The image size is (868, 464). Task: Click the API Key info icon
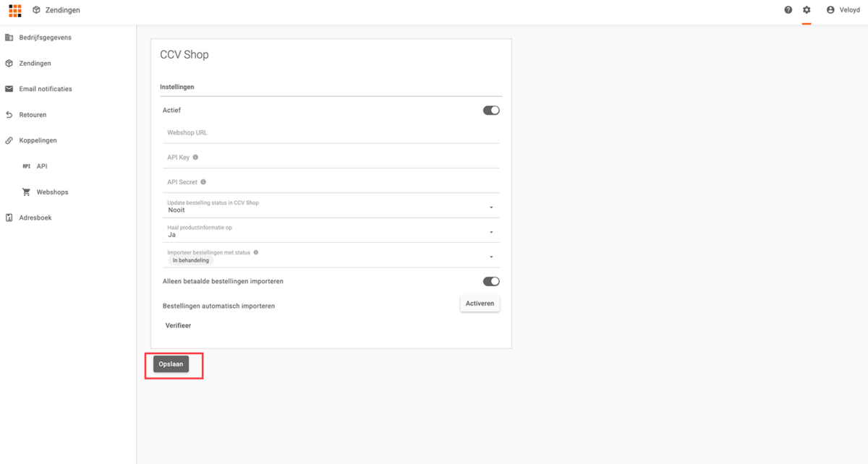(195, 158)
